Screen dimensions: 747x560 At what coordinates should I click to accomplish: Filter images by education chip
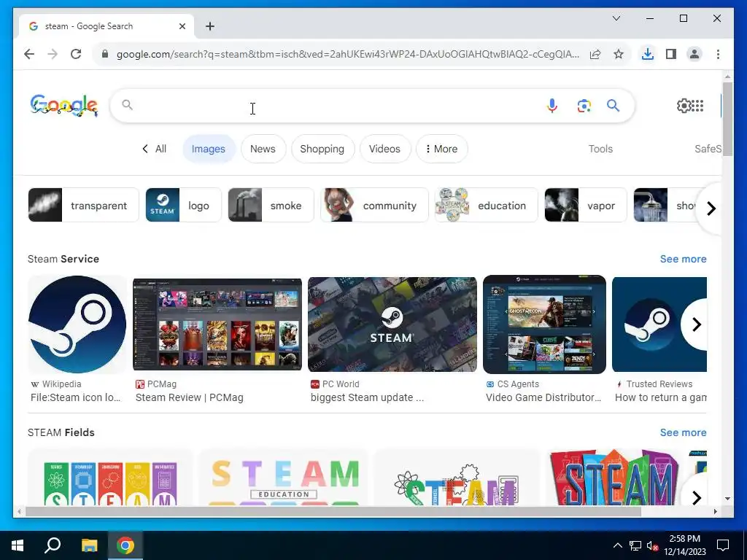point(487,205)
